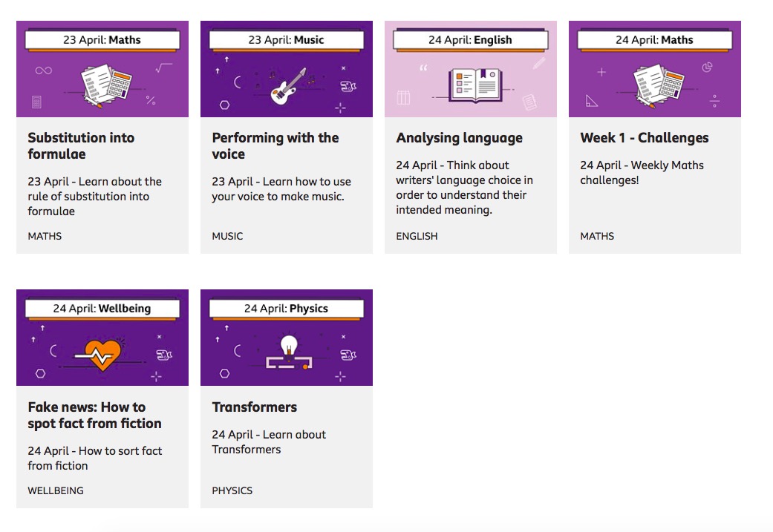
Task: Open Week 1 - Challenges lesson
Action: coord(644,138)
